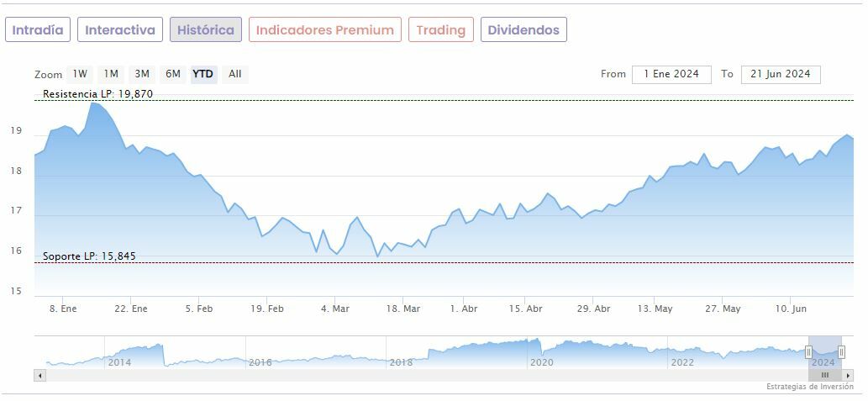
Task: Set zoom range to 6M
Action: point(173,74)
